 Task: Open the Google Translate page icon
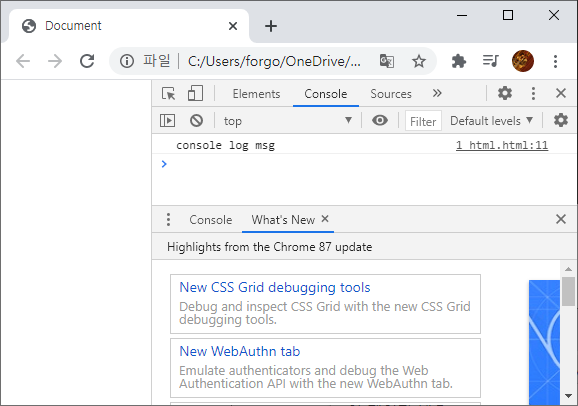click(x=387, y=61)
